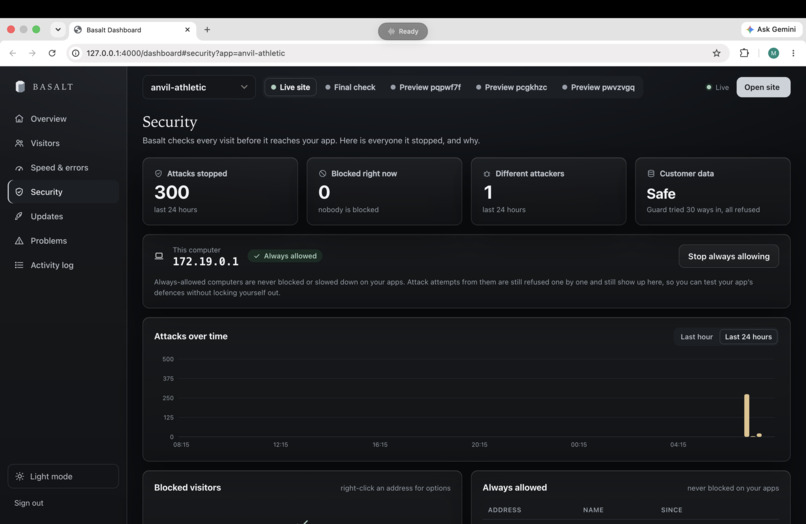Sign out of the dashboard

pos(29,503)
